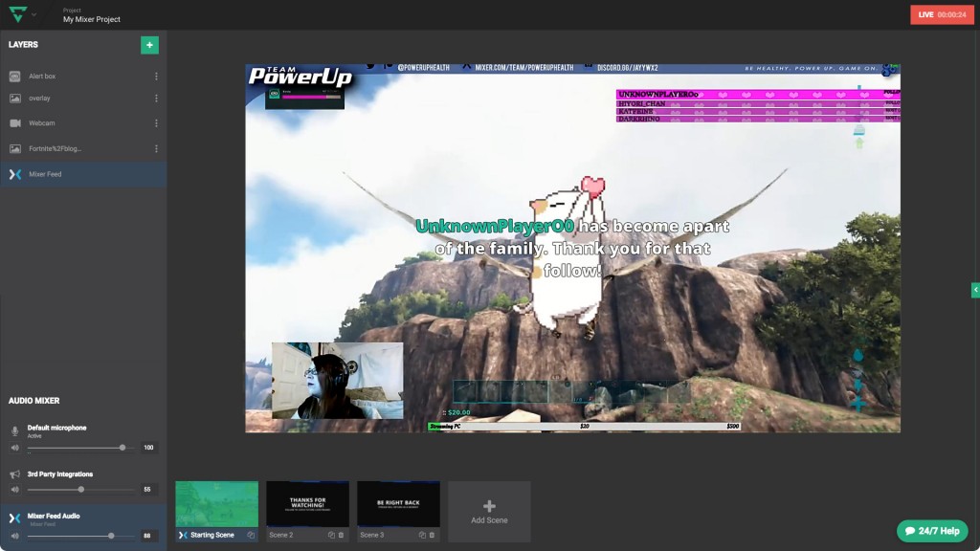The width and height of the screenshot is (980, 551).
Task: Switch to the Starting Scene thumbnail
Action: [217, 503]
